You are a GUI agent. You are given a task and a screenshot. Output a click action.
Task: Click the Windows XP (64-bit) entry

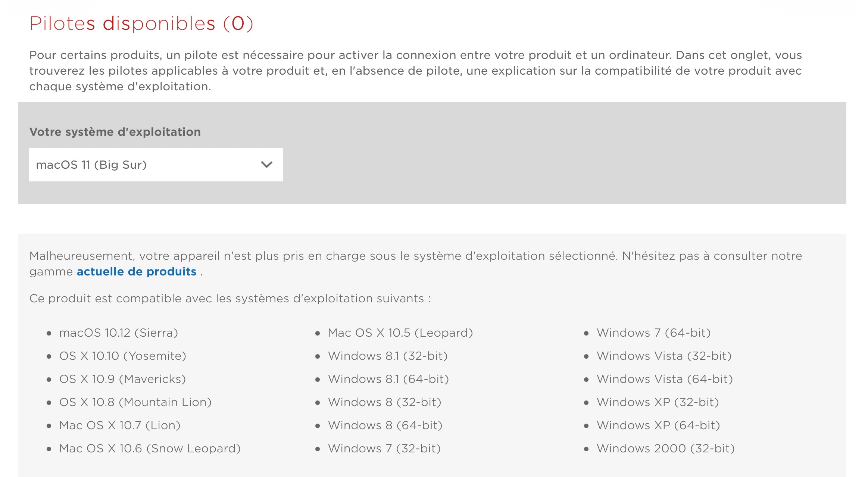pyautogui.click(x=658, y=425)
